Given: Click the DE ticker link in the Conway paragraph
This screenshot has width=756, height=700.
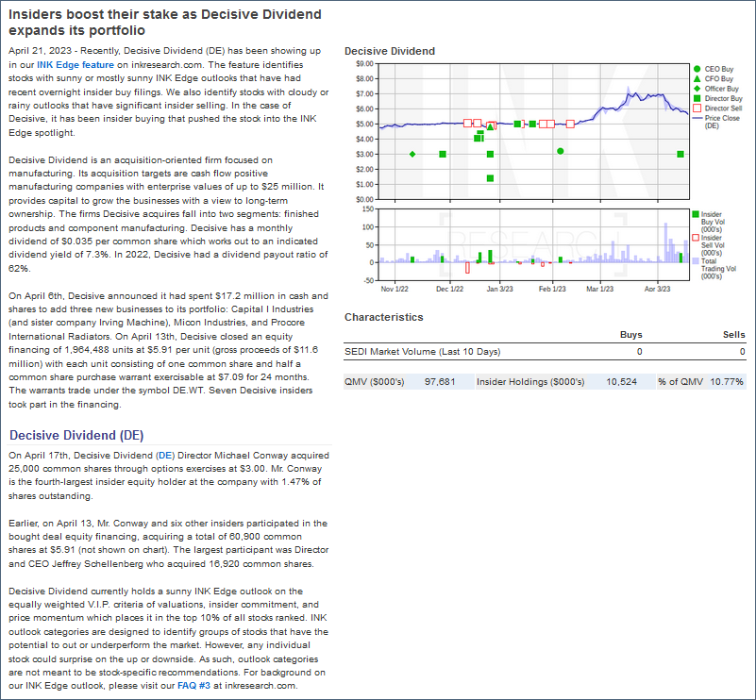Looking at the screenshot, I should (x=165, y=456).
